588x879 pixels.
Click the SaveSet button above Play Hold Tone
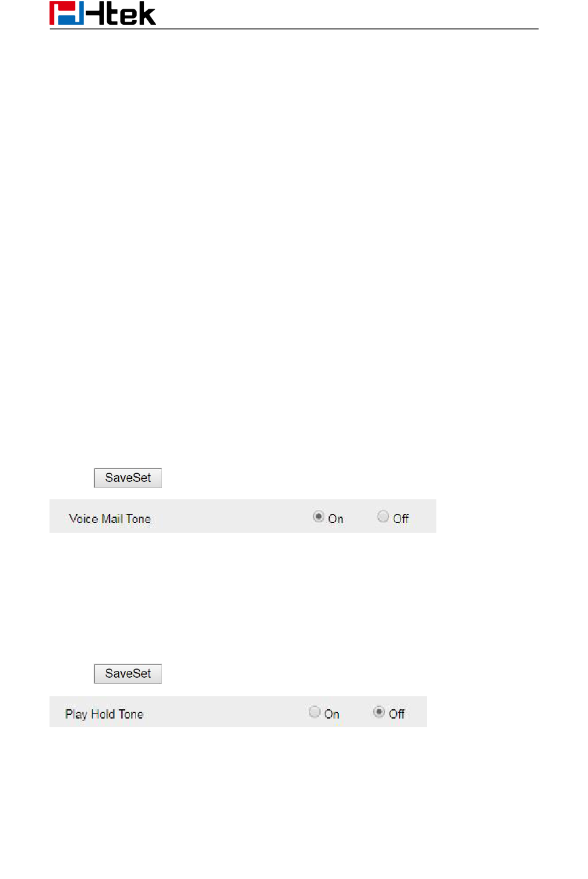click(128, 673)
